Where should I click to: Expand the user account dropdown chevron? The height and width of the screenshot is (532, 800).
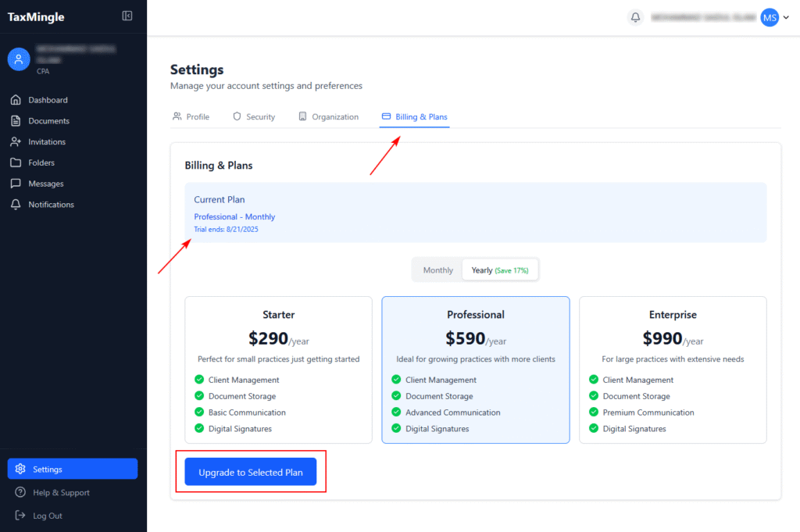coord(786,18)
